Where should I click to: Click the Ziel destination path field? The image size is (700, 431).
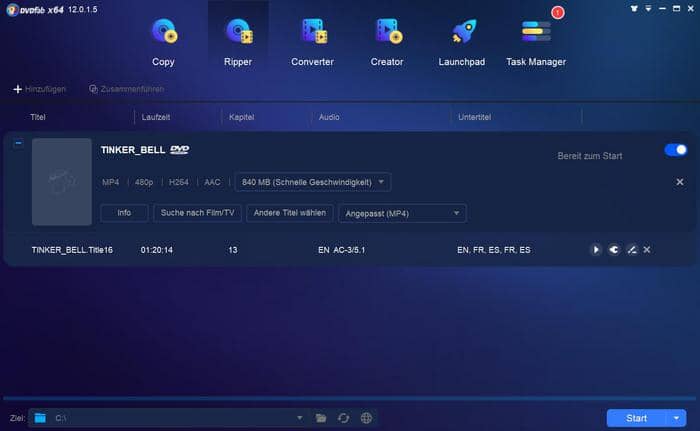coord(170,418)
